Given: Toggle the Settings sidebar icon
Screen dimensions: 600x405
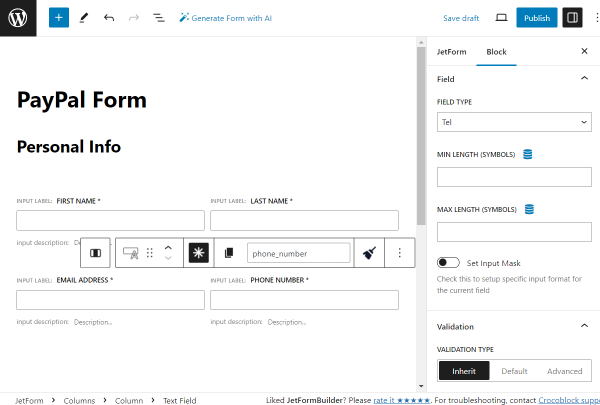Looking at the screenshot, I should click(572, 18).
